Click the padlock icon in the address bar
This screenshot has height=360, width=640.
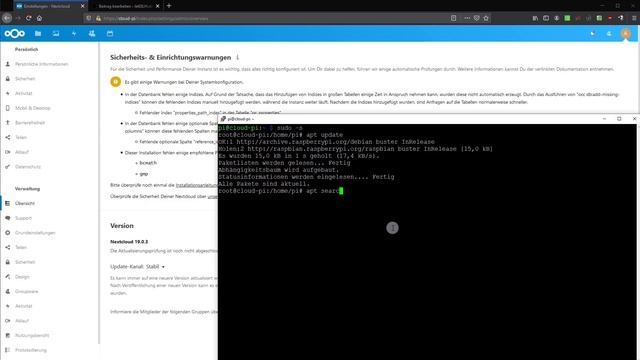pyautogui.click(x=98, y=18)
